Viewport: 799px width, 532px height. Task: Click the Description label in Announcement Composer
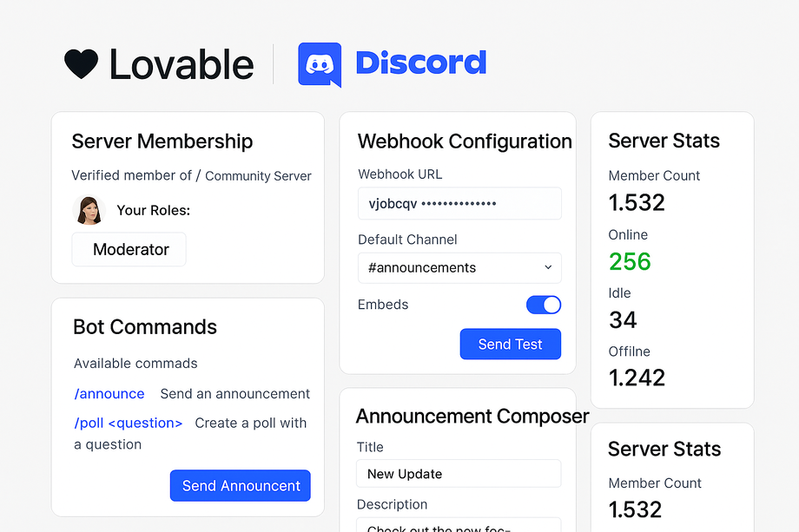point(392,504)
